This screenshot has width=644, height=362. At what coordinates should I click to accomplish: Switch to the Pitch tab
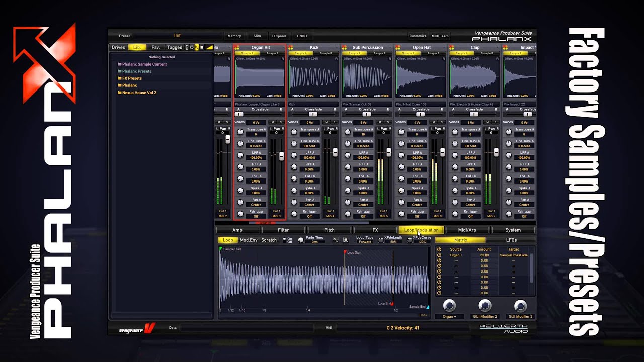coord(329,230)
